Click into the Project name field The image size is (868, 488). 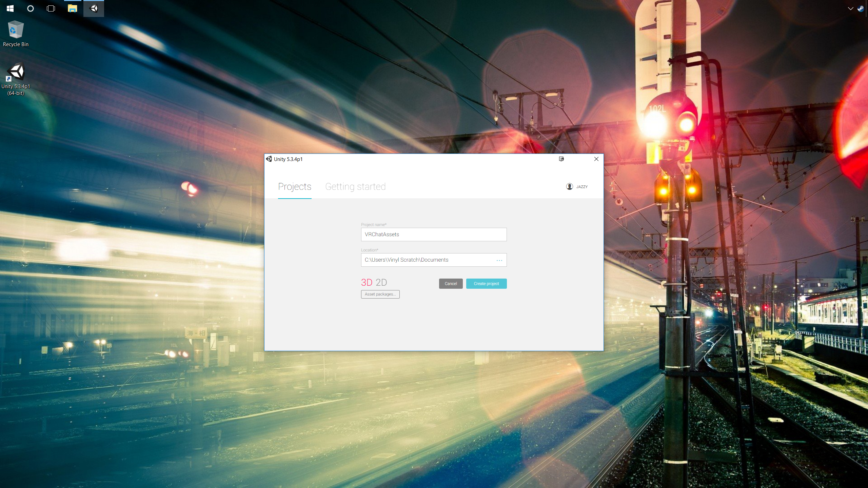pyautogui.click(x=434, y=235)
